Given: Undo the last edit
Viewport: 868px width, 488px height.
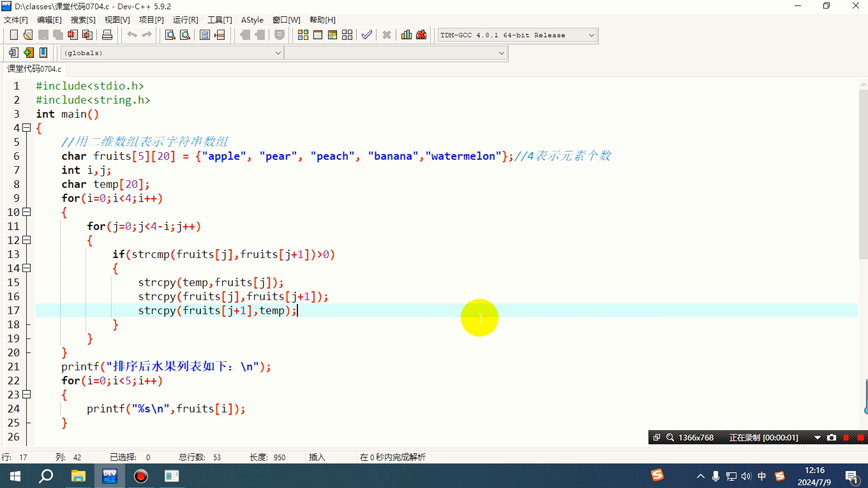Looking at the screenshot, I should (132, 35).
